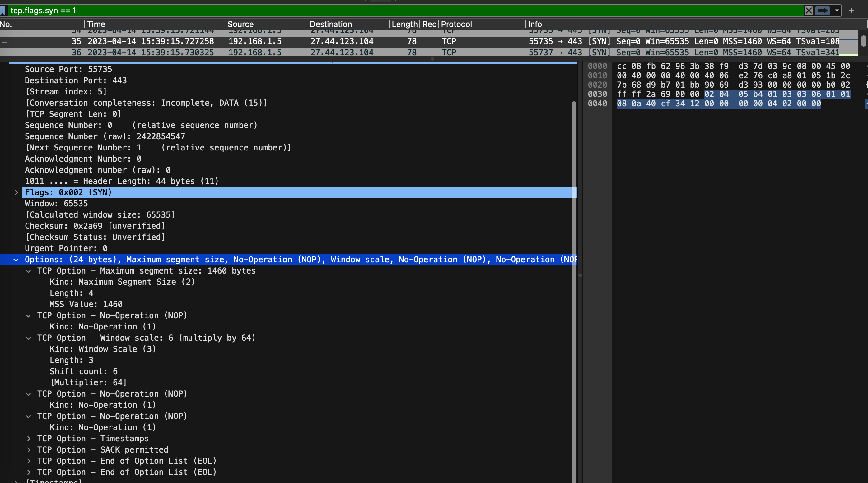Click the filter bookmark icon
Viewport: 868px width, 483px height.
[x=3, y=11]
